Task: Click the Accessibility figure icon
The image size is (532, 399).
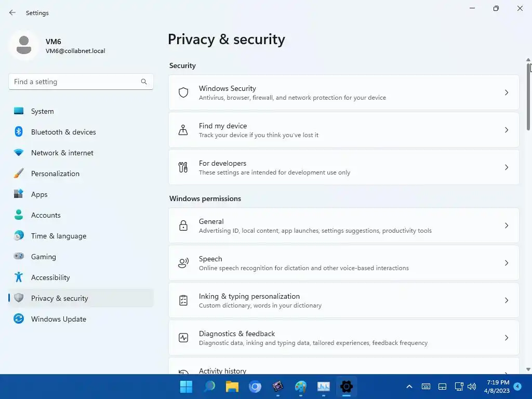Action: pos(19,277)
